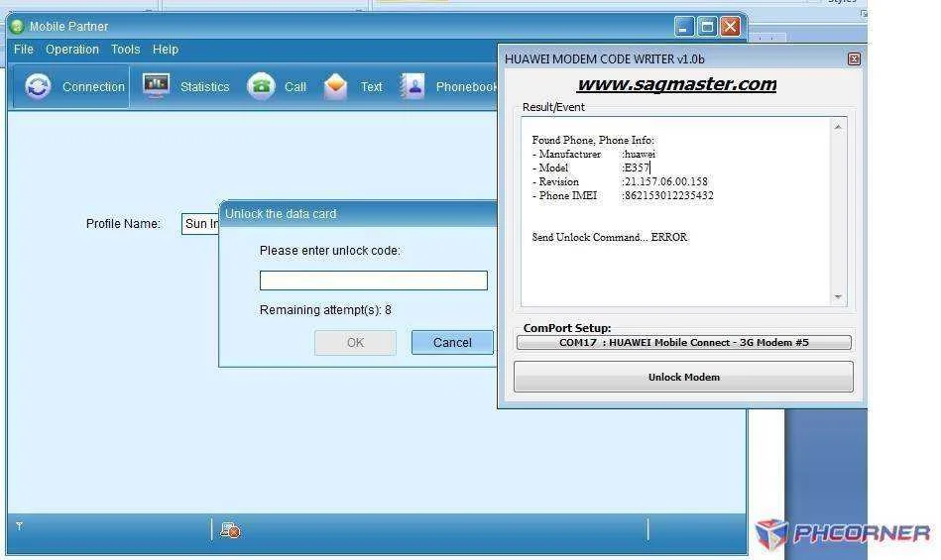Open the File menu in Mobile Partner
The width and height of the screenshot is (941, 560).
(x=24, y=50)
